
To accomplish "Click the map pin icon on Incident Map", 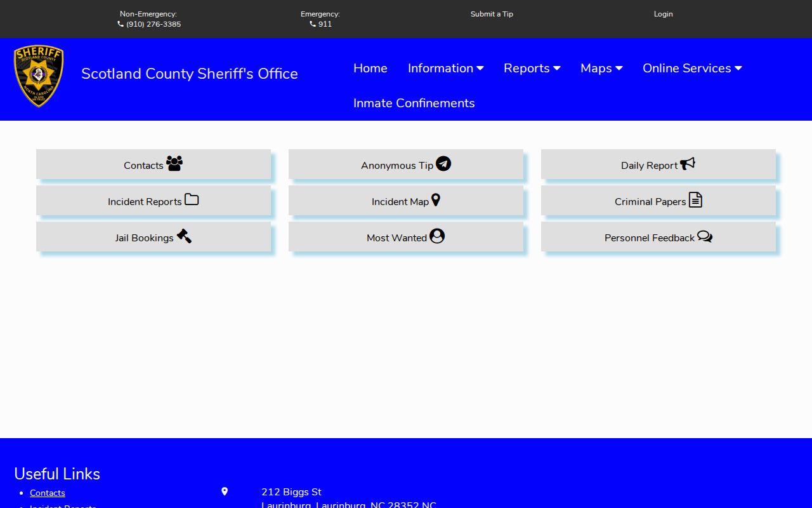I will point(436,199).
